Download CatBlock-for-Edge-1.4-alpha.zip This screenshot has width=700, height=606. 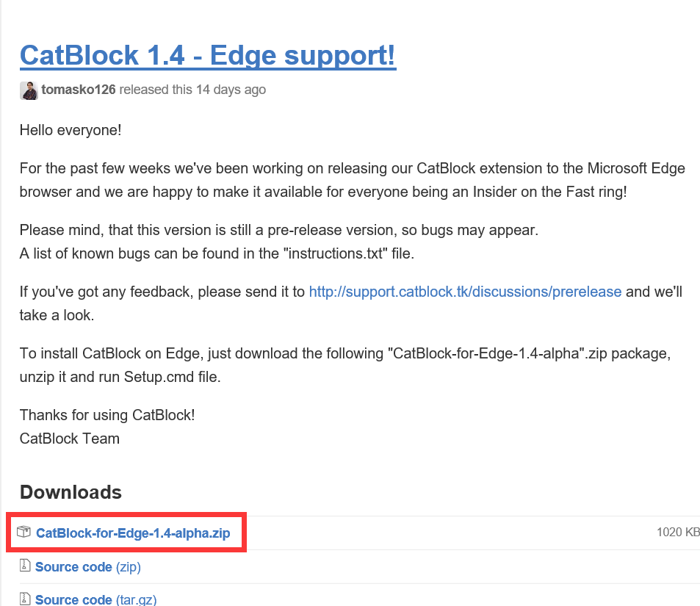133,533
